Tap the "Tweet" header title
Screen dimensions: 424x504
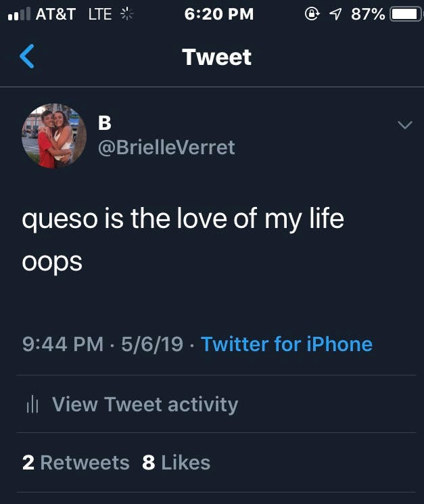(x=216, y=57)
